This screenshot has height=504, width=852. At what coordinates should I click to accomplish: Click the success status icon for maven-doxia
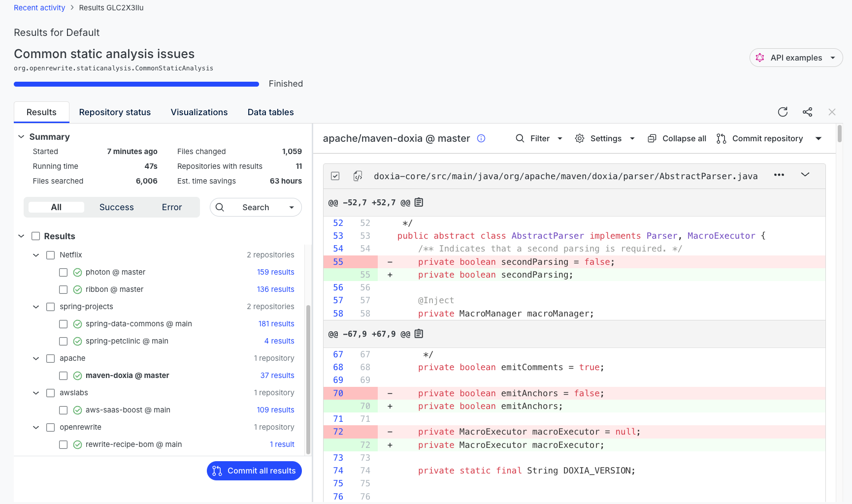coord(77,376)
